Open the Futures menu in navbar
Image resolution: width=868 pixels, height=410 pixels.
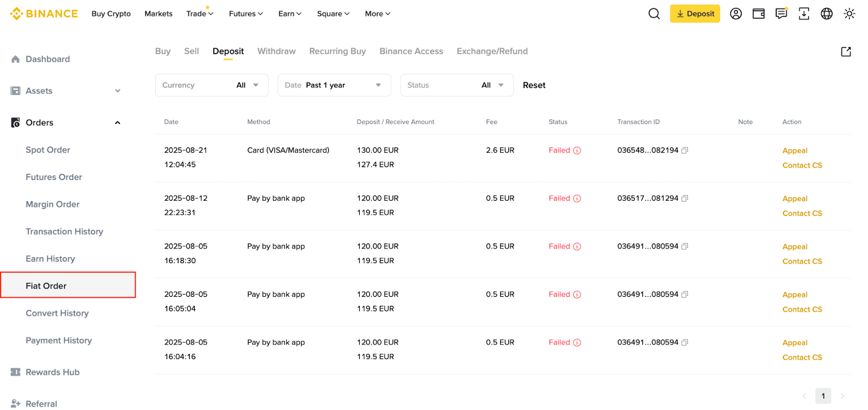[x=245, y=14]
